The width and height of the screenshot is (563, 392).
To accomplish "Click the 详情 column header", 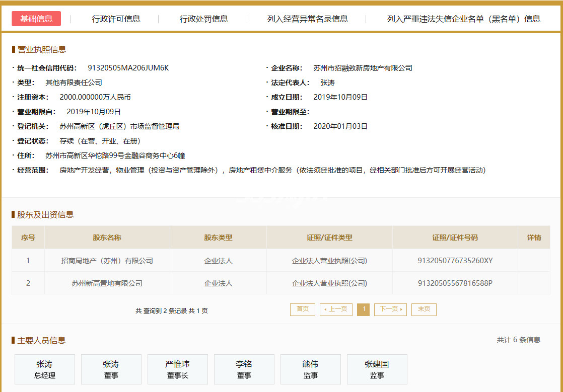I will (x=534, y=238).
